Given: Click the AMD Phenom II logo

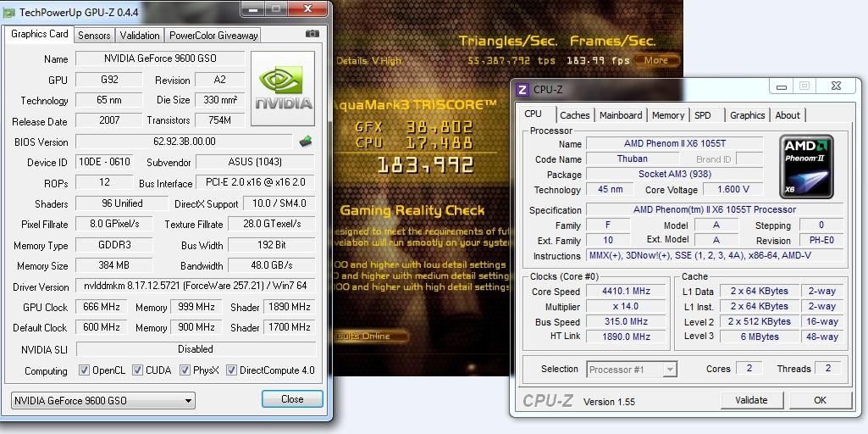Looking at the screenshot, I should [807, 166].
